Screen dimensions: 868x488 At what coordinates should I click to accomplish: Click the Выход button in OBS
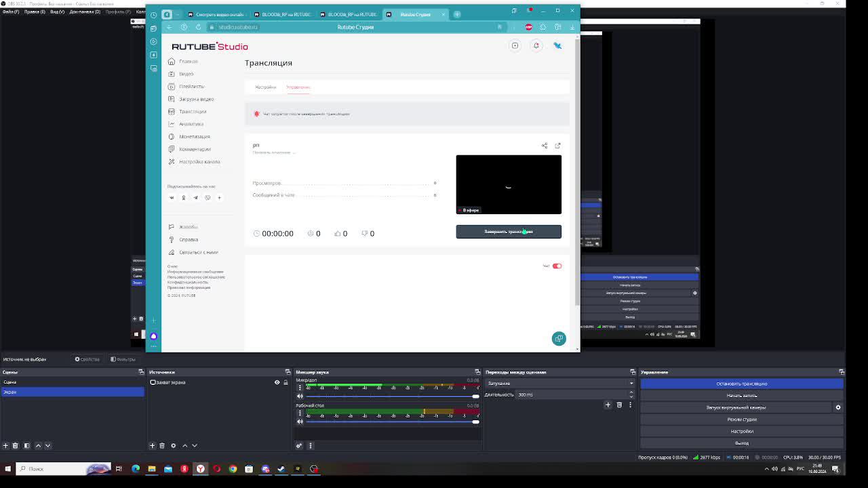(742, 443)
